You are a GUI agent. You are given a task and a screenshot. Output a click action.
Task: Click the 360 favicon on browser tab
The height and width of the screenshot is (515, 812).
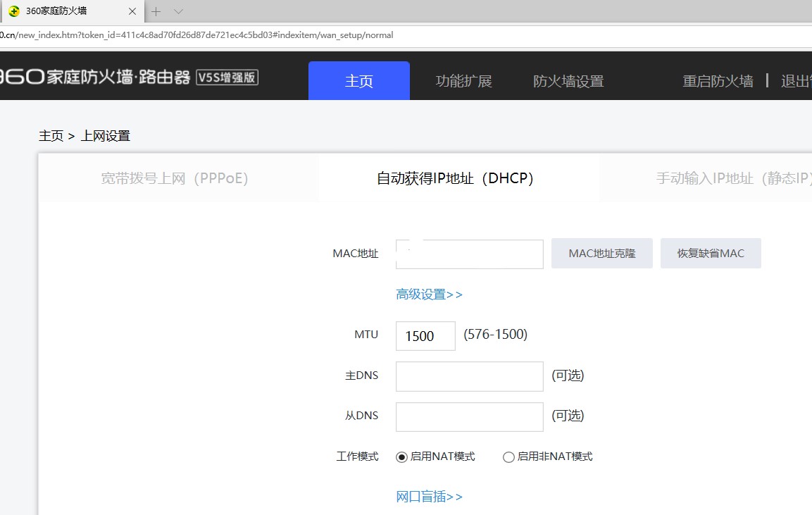tap(14, 11)
